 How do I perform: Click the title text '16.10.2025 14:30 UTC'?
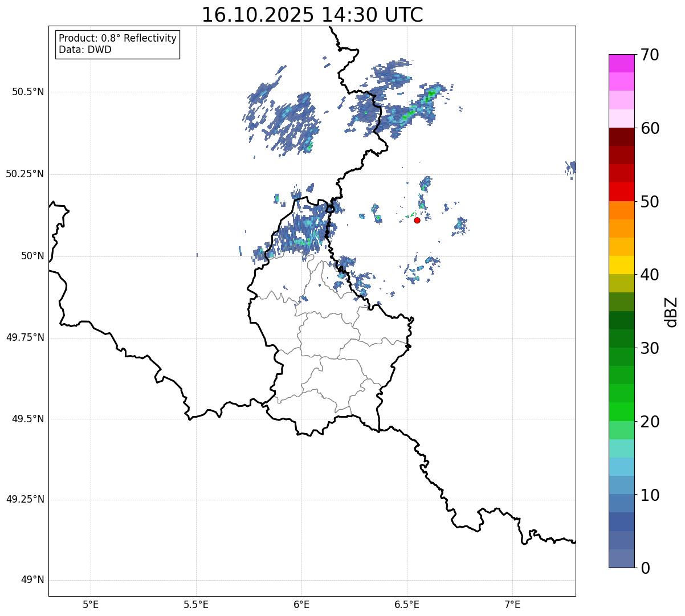point(312,15)
